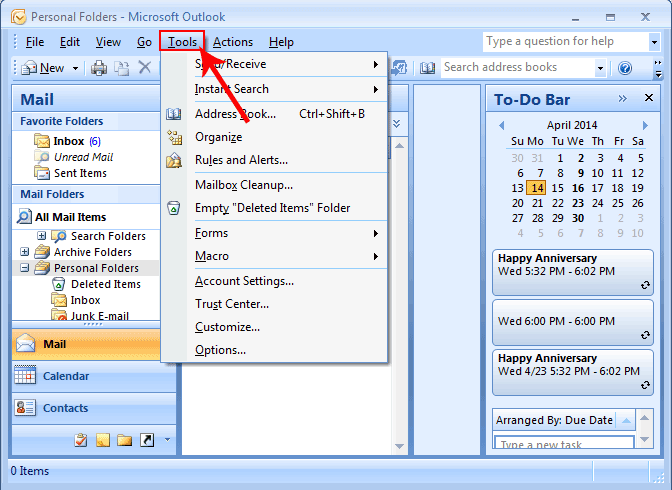Image resolution: width=672 pixels, height=490 pixels.
Task: Click the message list scroll down arrow
Action: click(399, 446)
